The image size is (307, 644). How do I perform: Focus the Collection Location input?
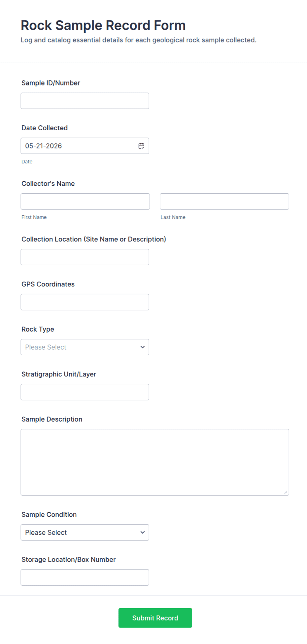click(x=85, y=257)
